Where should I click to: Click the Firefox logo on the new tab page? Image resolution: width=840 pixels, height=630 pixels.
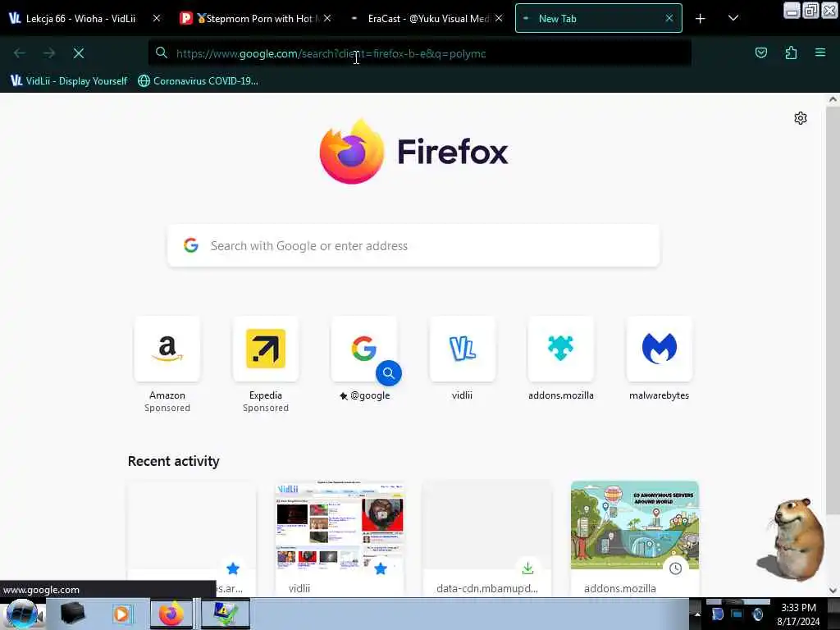point(413,152)
